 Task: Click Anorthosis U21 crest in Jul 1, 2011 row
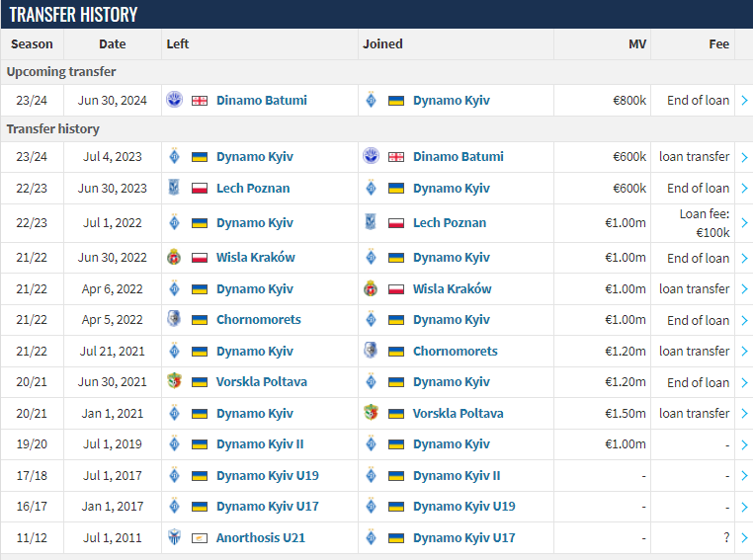(x=174, y=537)
